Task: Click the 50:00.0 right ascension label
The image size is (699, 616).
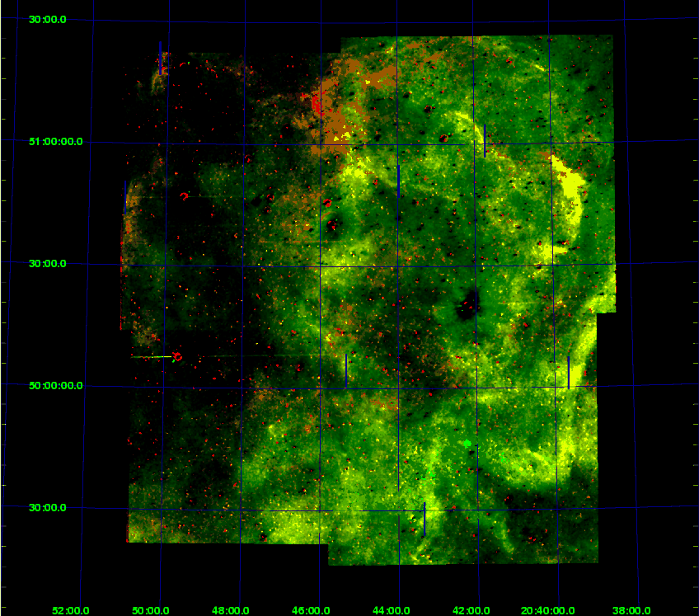Action: (x=151, y=611)
